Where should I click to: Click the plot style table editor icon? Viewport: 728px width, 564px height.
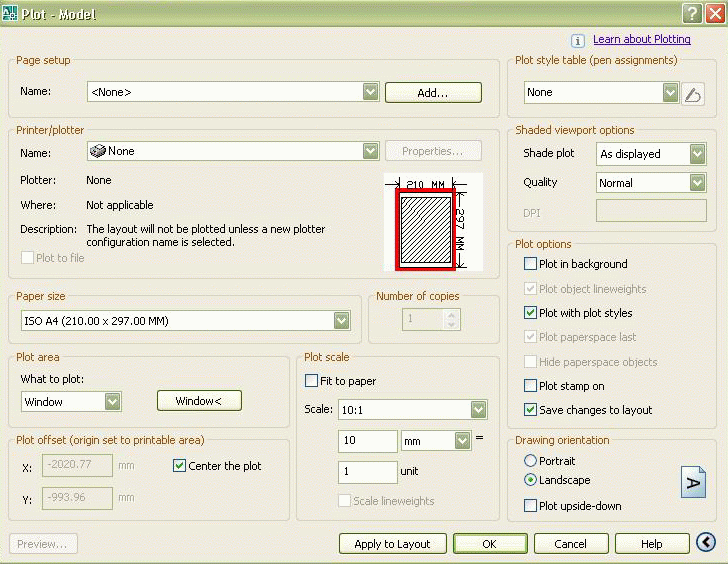(x=693, y=94)
